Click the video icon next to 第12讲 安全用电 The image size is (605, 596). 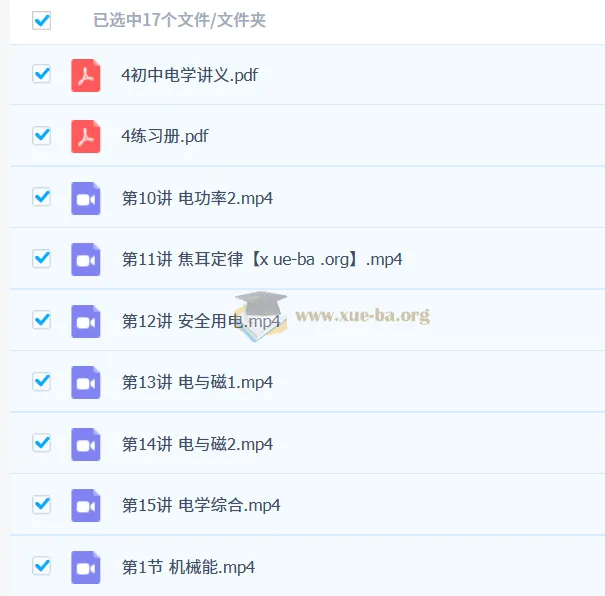(86, 321)
